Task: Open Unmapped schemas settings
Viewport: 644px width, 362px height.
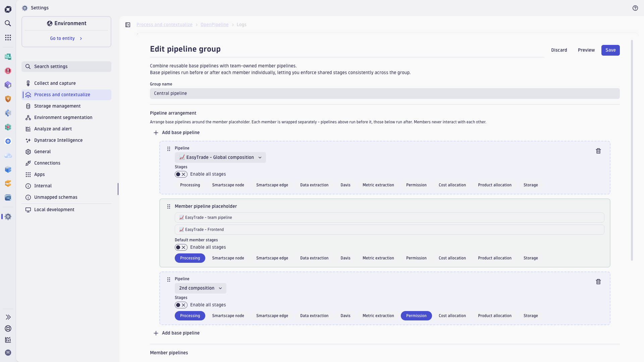Action: click(66, 197)
